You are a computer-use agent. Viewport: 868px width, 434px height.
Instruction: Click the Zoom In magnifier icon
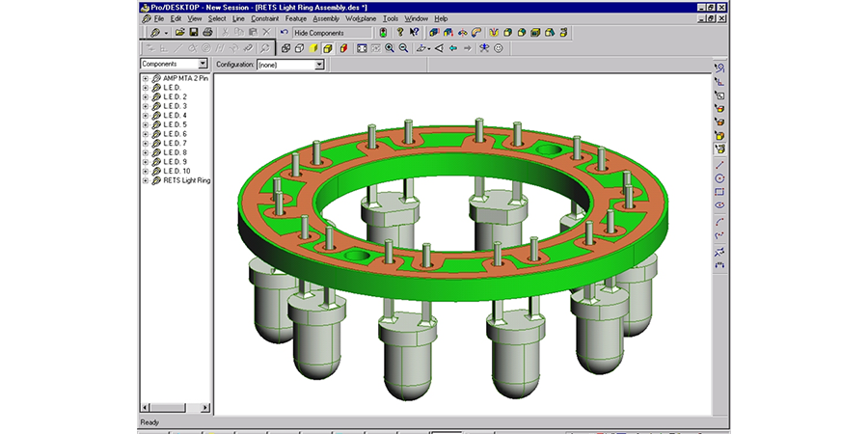[390, 47]
